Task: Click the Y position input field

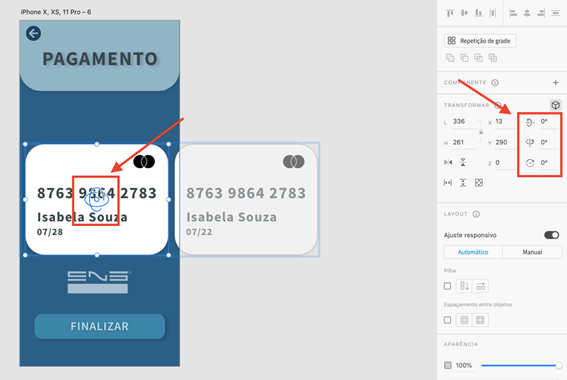Action: tap(504, 142)
